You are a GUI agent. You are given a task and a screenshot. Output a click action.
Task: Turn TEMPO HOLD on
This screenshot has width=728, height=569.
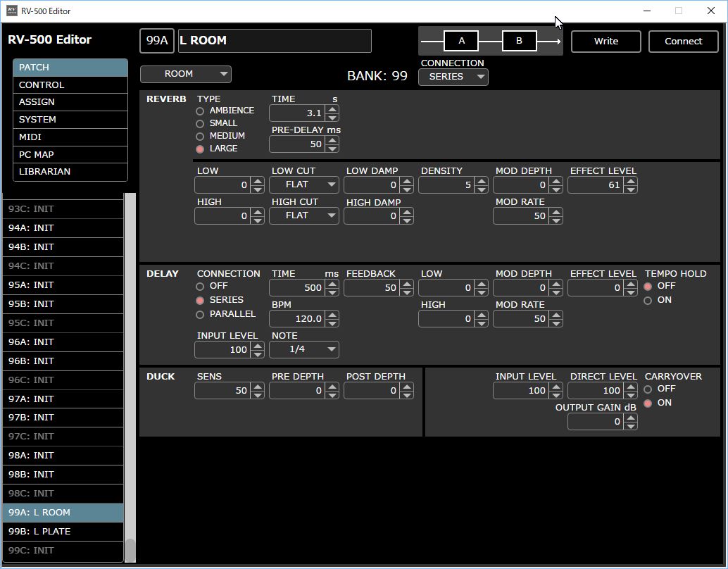[648, 301]
